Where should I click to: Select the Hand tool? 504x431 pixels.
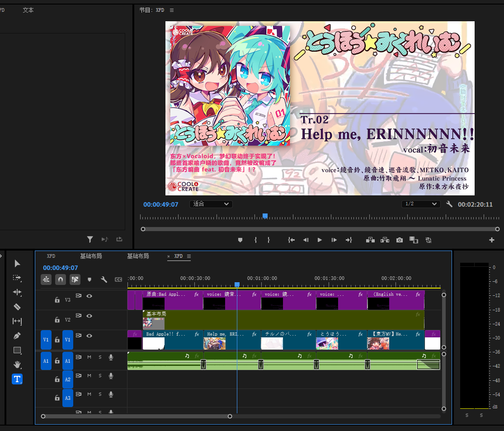(17, 365)
